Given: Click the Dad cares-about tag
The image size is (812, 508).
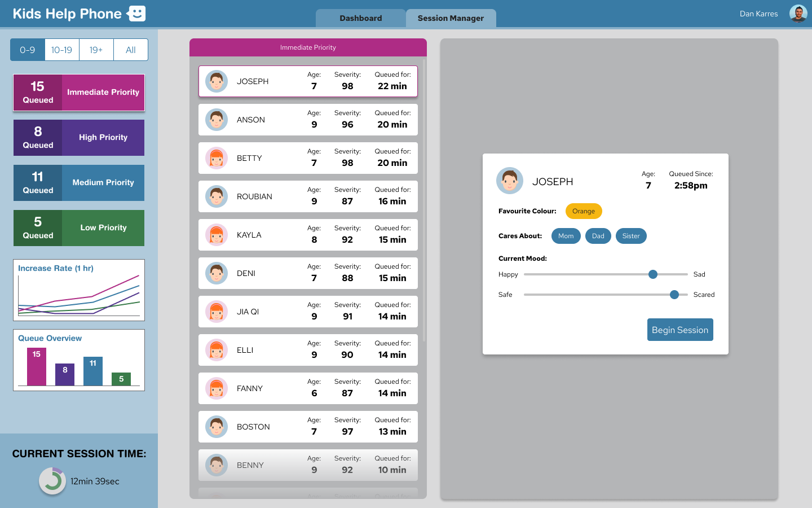Looking at the screenshot, I should pos(598,236).
